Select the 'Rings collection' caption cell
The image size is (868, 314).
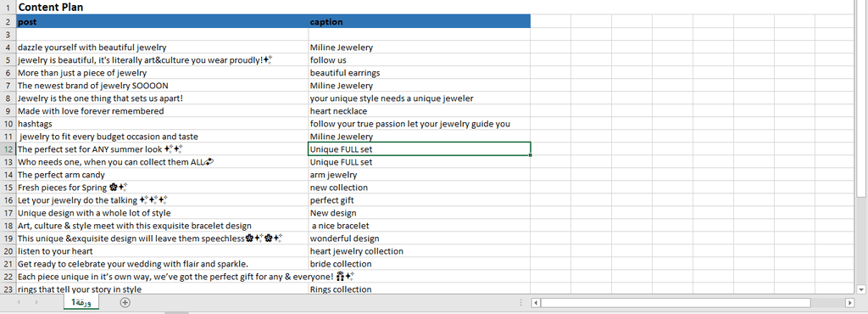click(x=419, y=289)
